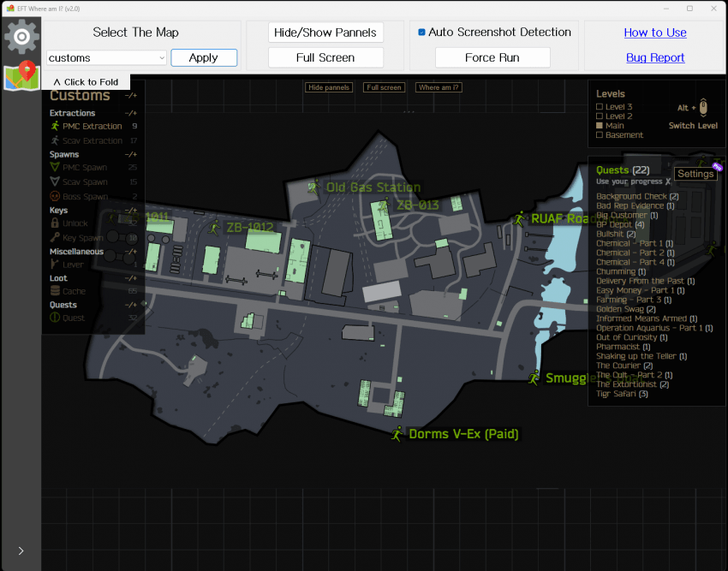The height and width of the screenshot is (571, 728).
Task: Click X beside Use your progress
Action: click(x=668, y=181)
